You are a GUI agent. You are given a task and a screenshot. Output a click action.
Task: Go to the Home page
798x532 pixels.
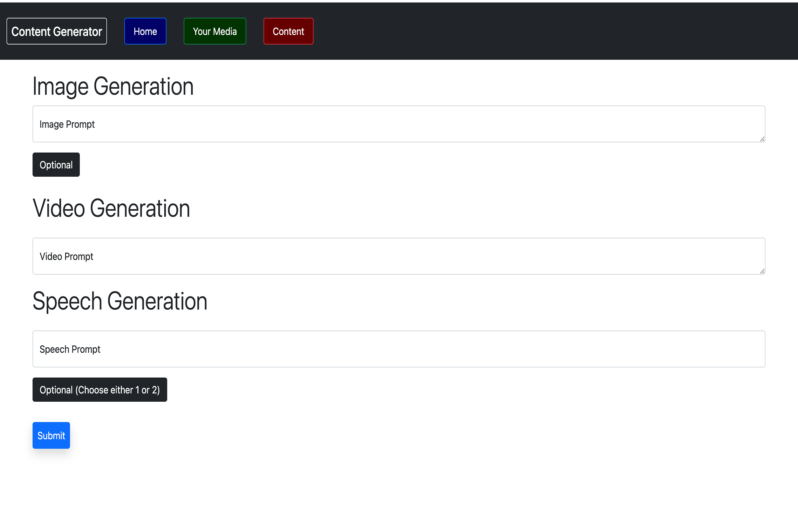pos(145,31)
